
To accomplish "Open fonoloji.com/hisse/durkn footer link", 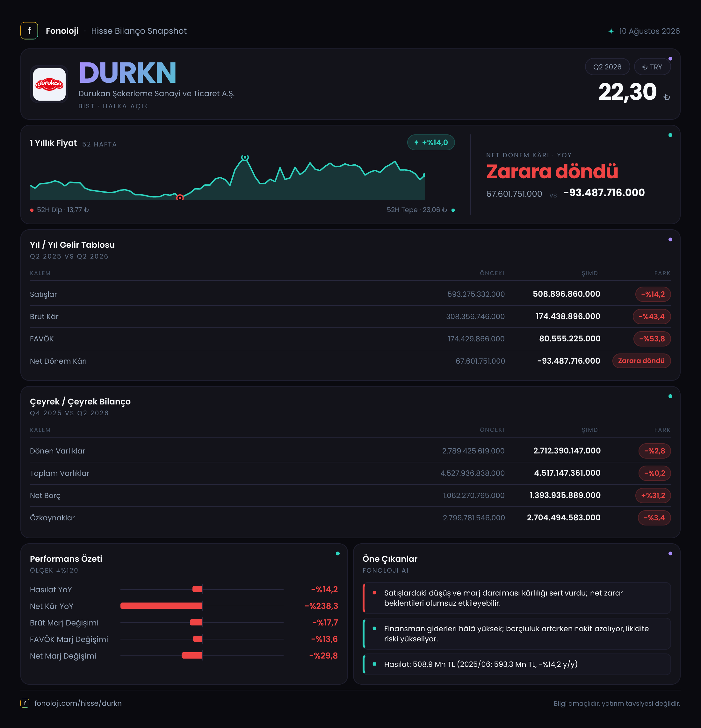I will click(x=78, y=703).
